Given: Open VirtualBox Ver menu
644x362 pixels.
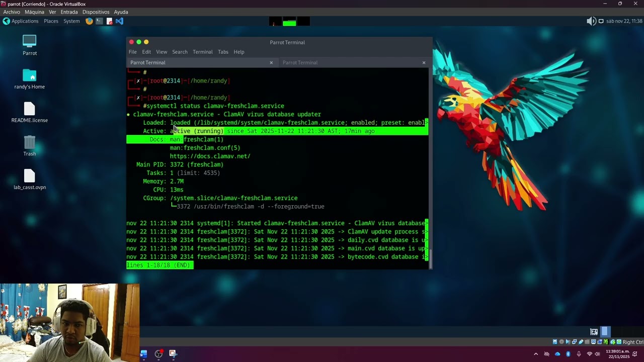Looking at the screenshot, I should tap(52, 12).
